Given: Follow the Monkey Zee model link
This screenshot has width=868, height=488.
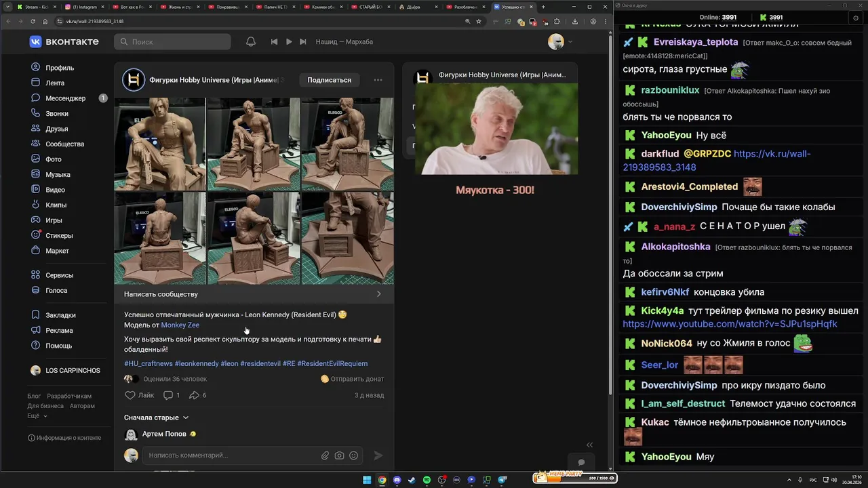Looking at the screenshot, I should pos(180,325).
